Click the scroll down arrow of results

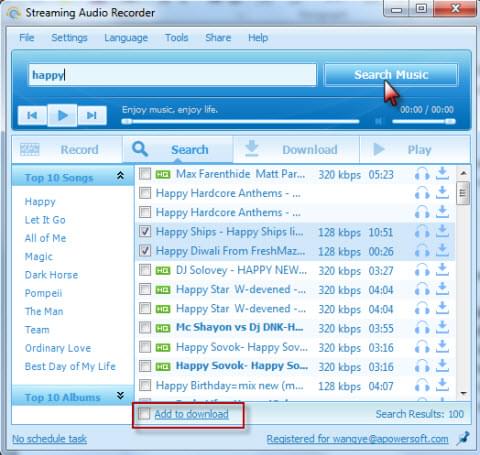pyautogui.click(x=463, y=393)
